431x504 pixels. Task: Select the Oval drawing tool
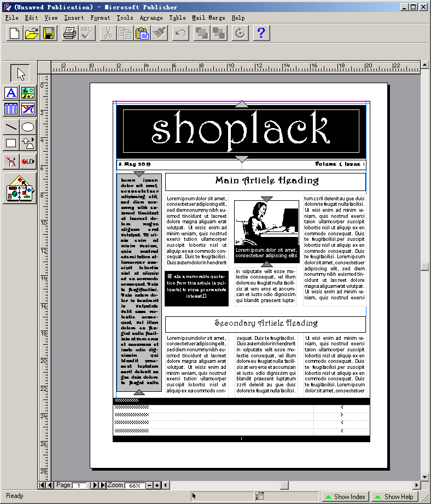(28, 127)
